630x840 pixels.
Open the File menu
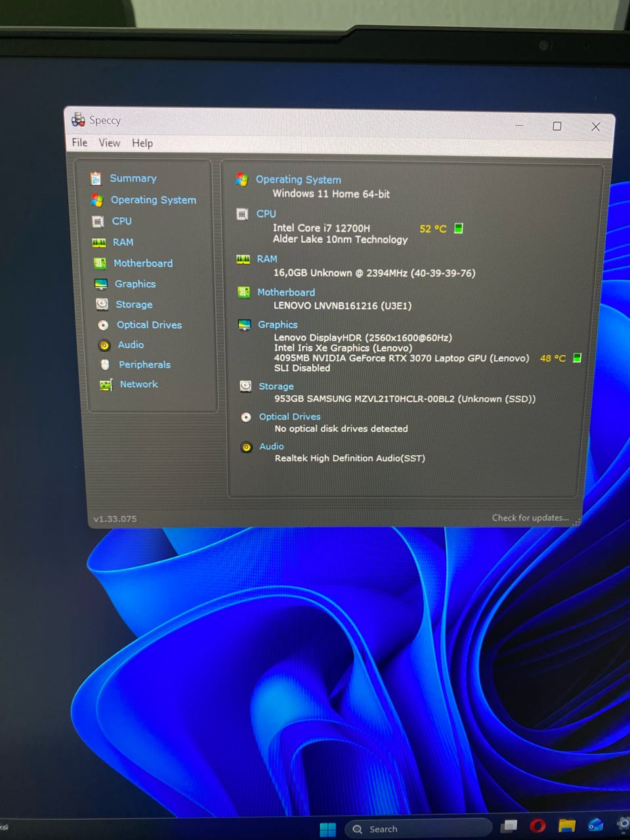click(x=79, y=142)
